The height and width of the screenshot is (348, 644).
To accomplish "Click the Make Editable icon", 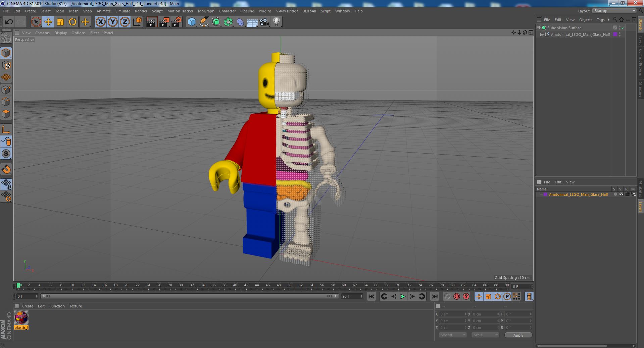I will click(x=6, y=38).
